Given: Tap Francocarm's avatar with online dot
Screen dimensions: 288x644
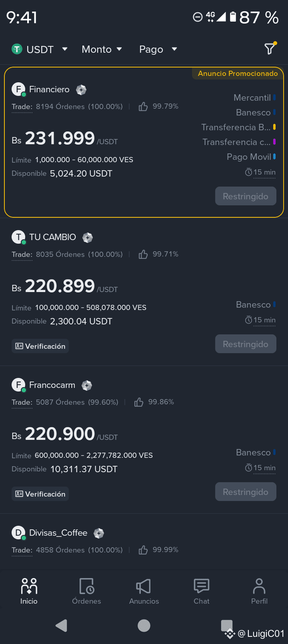Looking at the screenshot, I should click(19, 385).
